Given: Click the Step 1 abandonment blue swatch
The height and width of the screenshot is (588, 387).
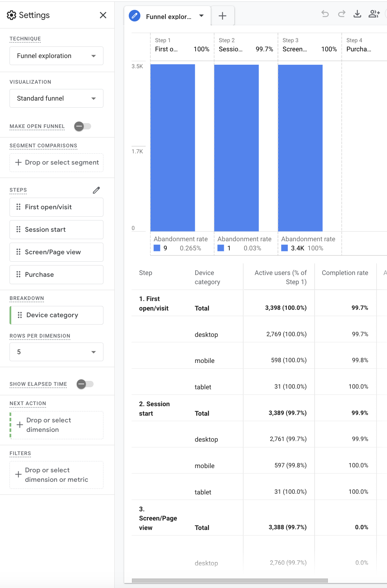Looking at the screenshot, I should (x=157, y=248).
